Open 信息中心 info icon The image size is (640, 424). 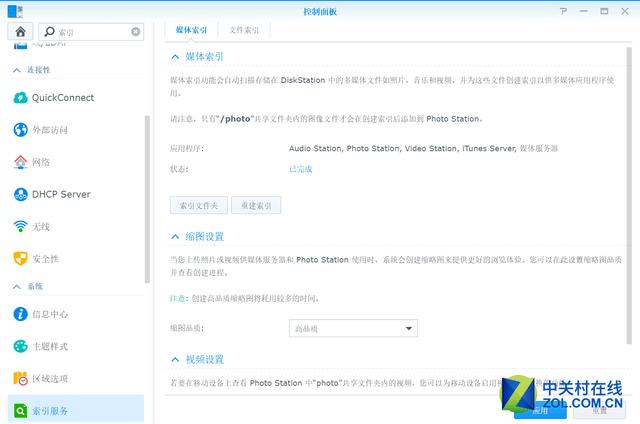pos(20,314)
